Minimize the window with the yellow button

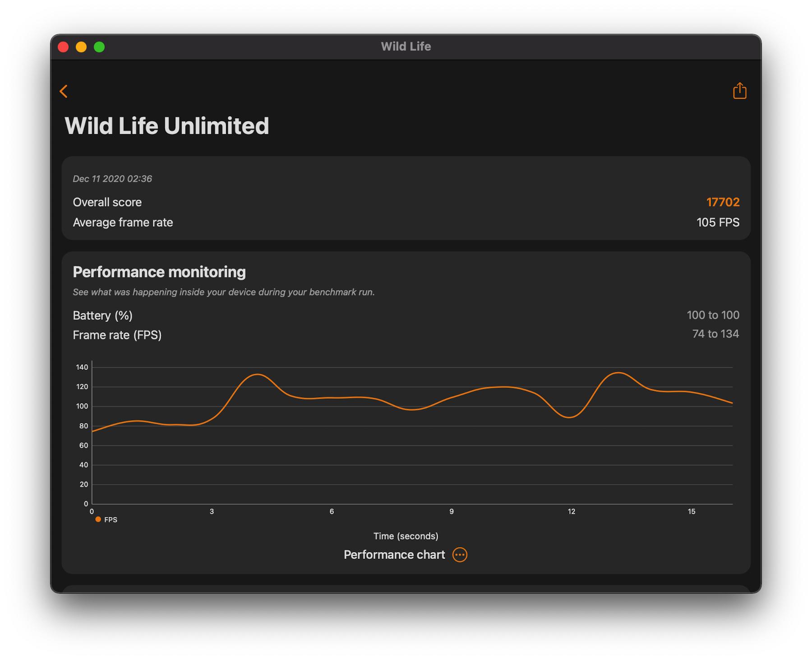pyautogui.click(x=81, y=47)
